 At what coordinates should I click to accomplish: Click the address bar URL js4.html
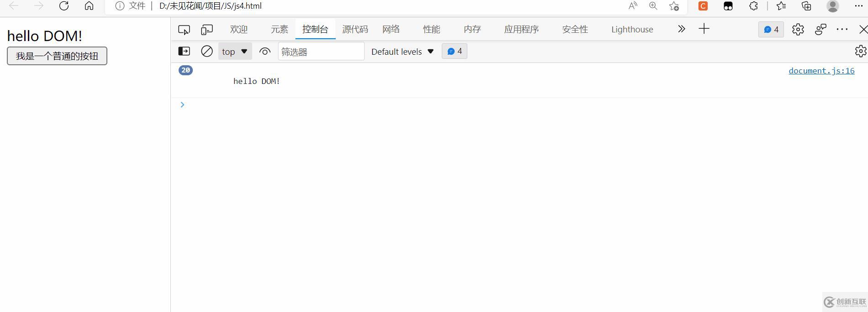[210, 6]
